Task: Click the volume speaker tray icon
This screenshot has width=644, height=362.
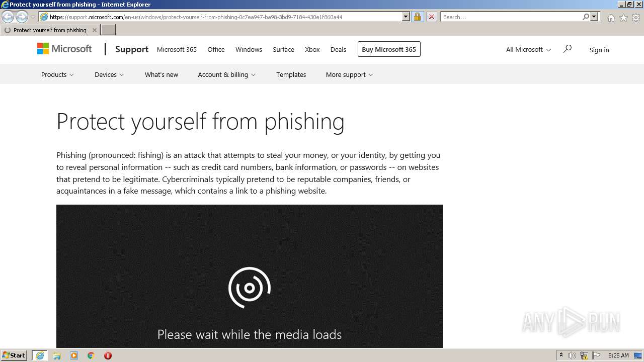Action: pyautogui.click(x=572, y=355)
